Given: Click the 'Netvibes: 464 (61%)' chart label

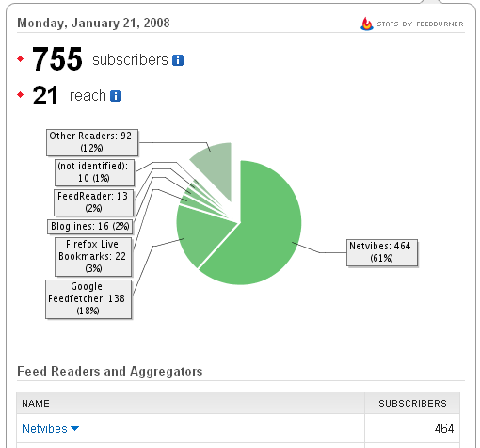Looking at the screenshot, I should click(x=382, y=253).
